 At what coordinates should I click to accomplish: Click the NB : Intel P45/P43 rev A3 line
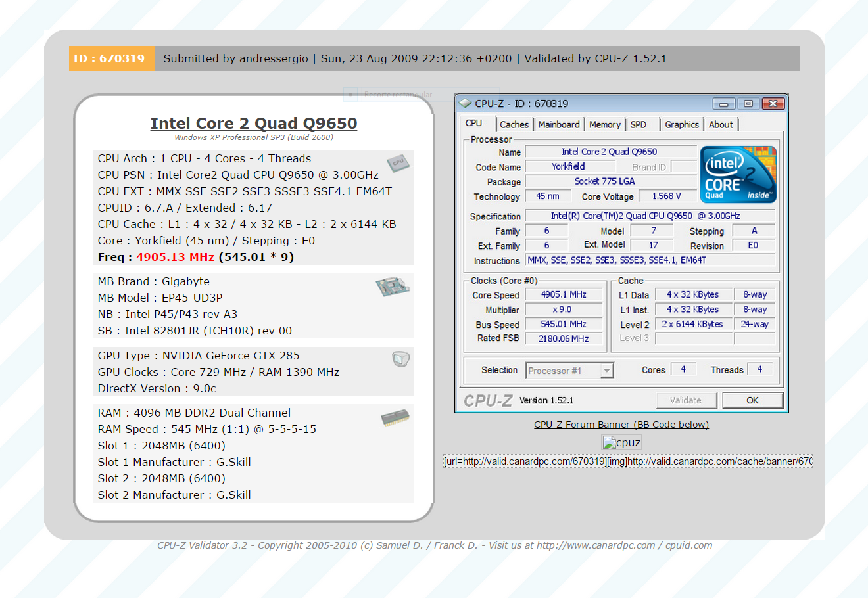tap(168, 314)
